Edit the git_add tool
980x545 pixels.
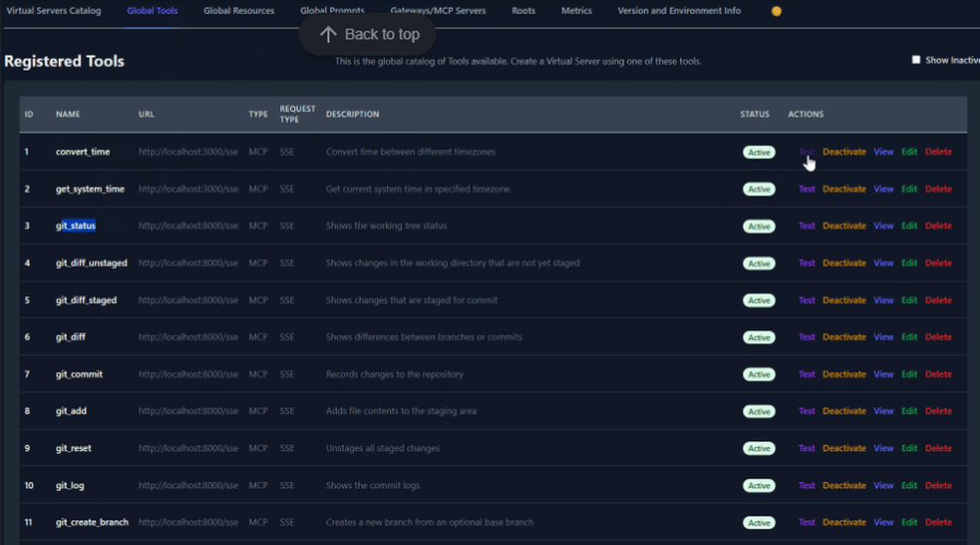point(908,411)
